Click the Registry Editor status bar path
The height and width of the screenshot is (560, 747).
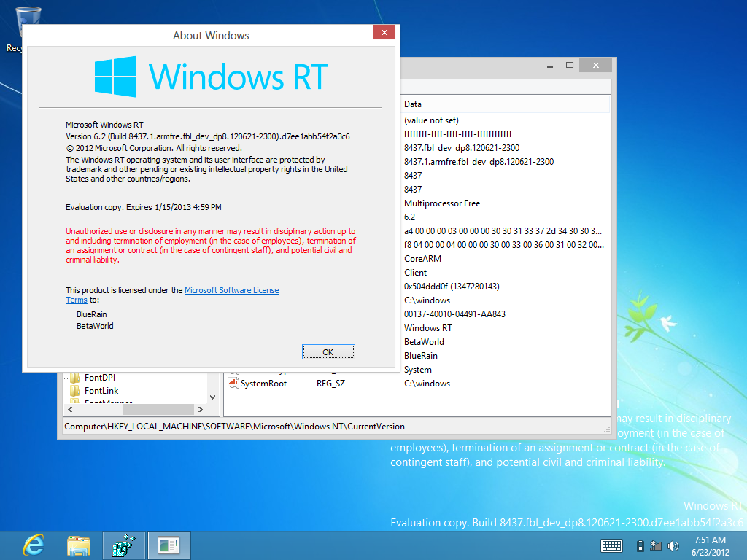(234, 427)
